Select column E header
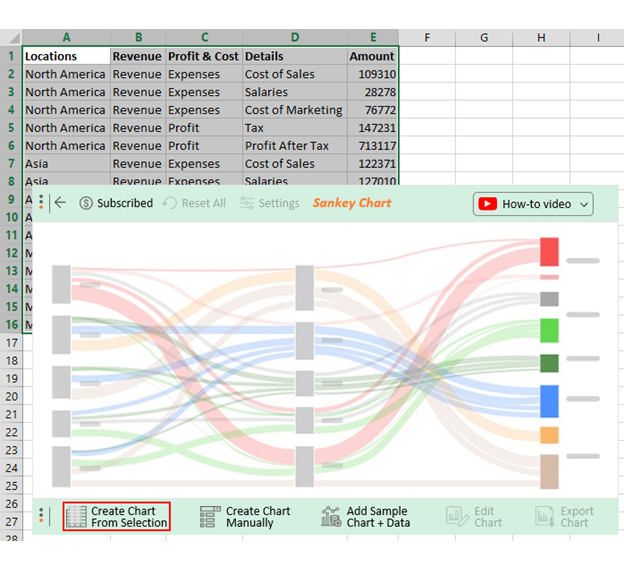The image size is (624, 570). click(x=373, y=37)
